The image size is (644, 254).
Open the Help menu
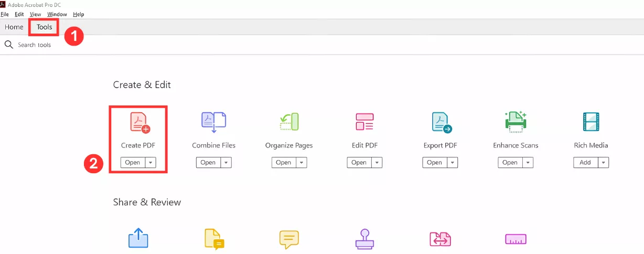coord(78,14)
